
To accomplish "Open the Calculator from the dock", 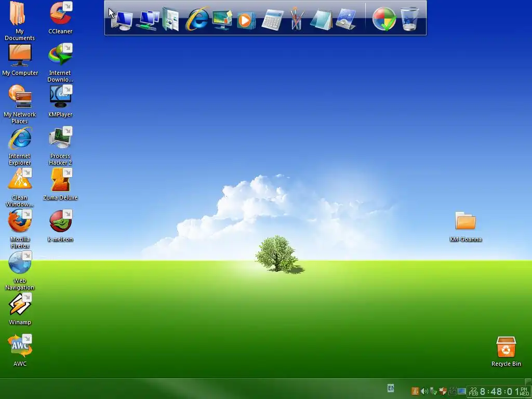I will click(x=272, y=20).
